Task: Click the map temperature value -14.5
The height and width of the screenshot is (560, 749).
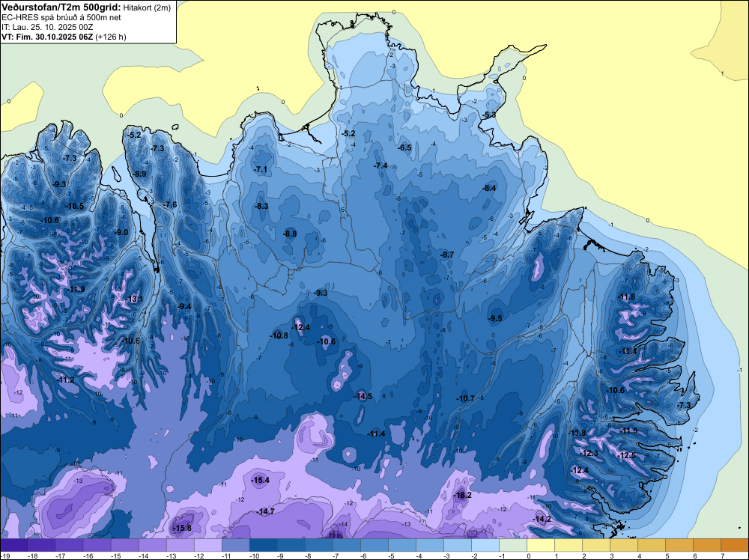Action: (x=363, y=396)
